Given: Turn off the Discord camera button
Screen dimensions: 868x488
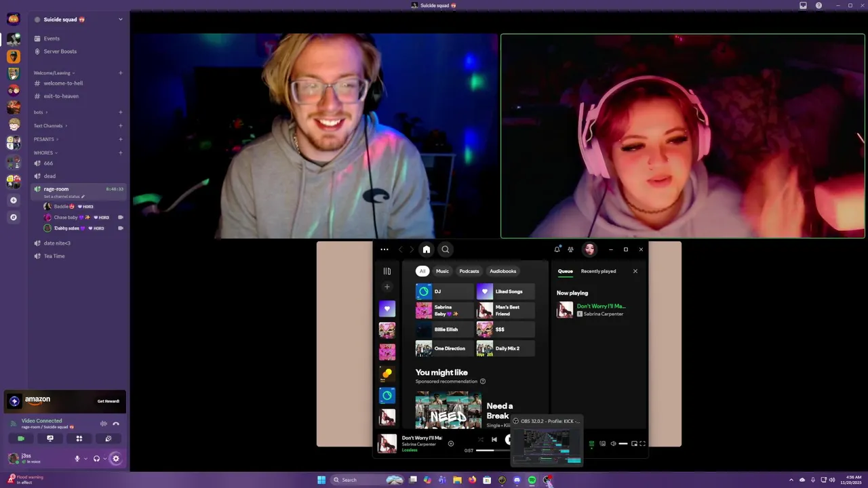Looking at the screenshot, I should pos(21,439).
